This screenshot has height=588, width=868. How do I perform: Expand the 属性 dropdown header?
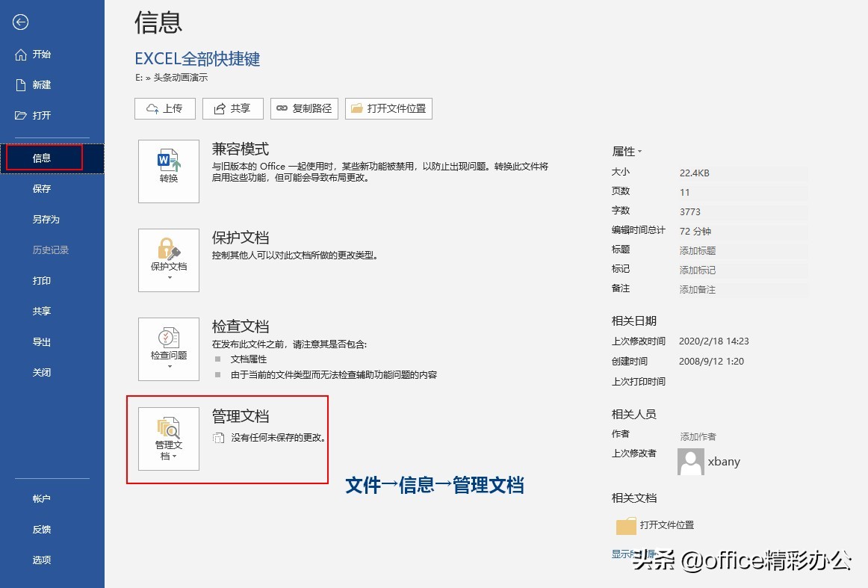(x=627, y=151)
